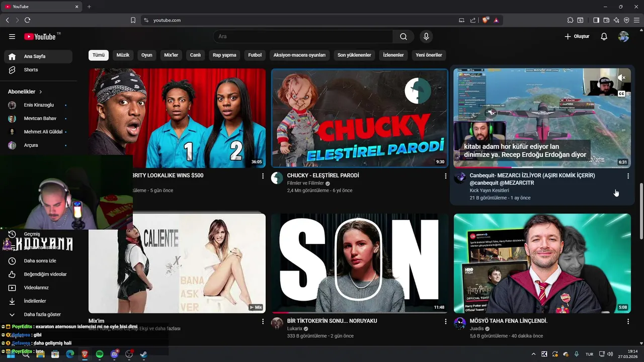Select the Yeni öneriler chip
The height and width of the screenshot is (362, 644).
[429, 55]
